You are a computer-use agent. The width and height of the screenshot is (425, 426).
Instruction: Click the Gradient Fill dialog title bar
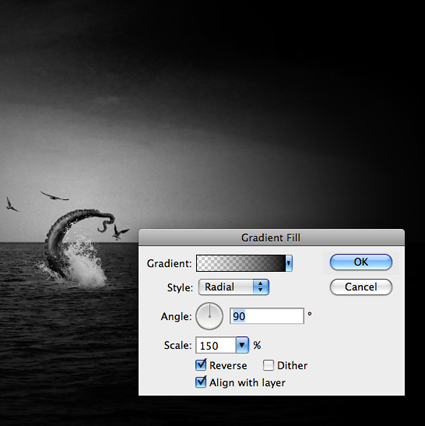tap(271, 238)
